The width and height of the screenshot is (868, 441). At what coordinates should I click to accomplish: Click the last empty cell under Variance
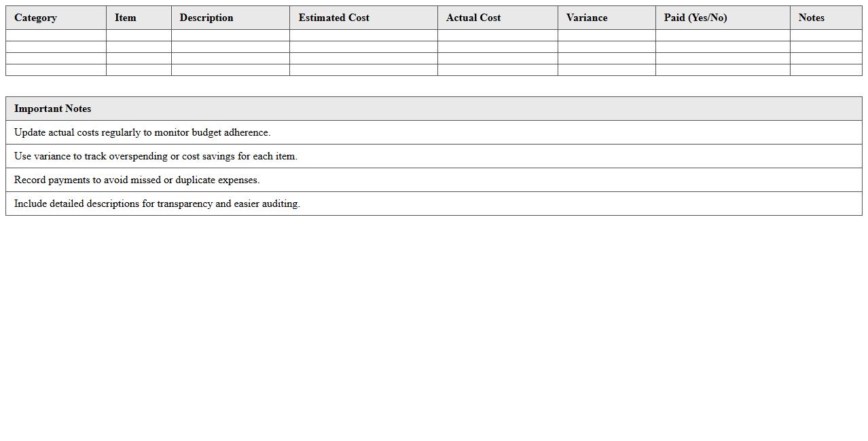(x=607, y=70)
